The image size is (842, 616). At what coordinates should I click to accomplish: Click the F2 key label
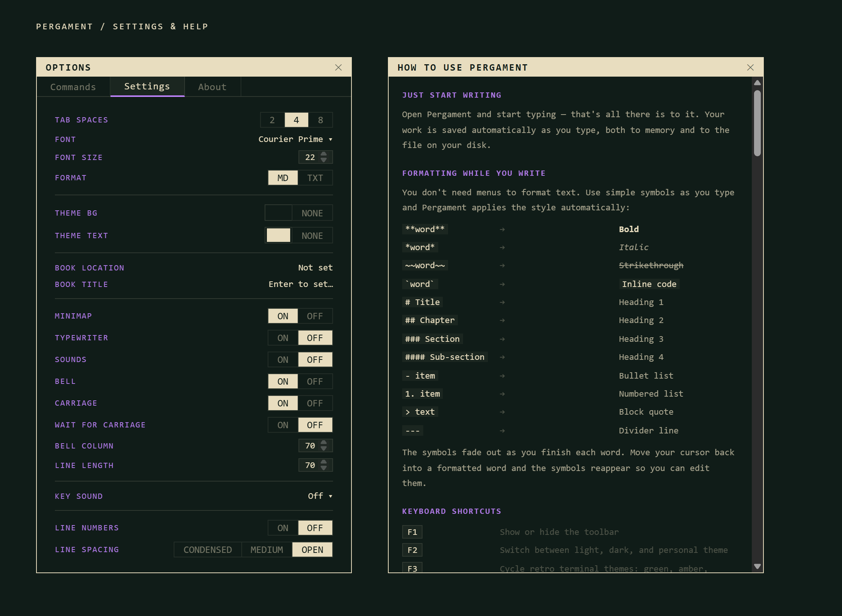click(412, 550)
